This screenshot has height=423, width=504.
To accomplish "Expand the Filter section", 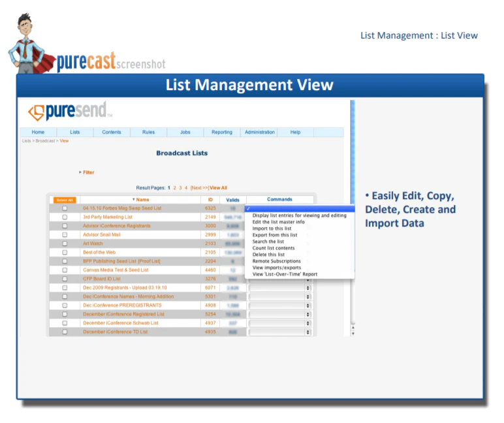I will click(x=87, y=172).
